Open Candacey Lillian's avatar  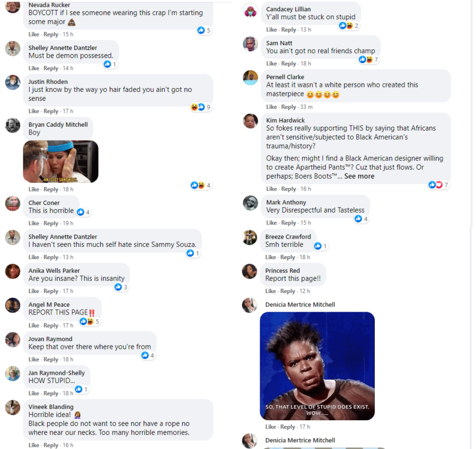tap(250, 11)
